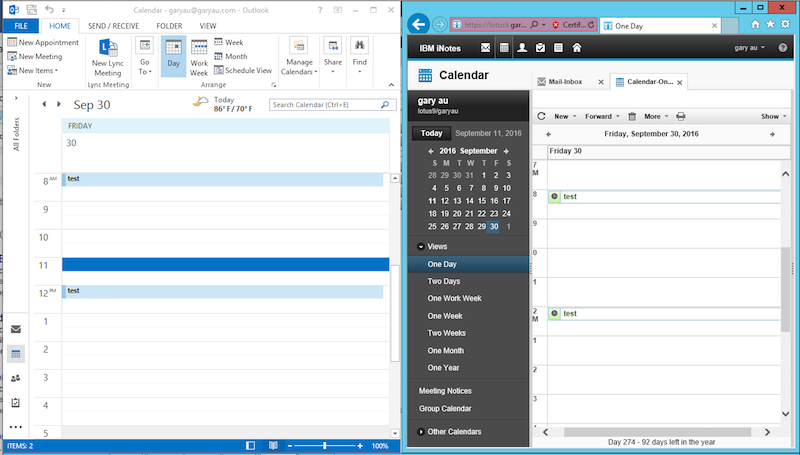The image size is (800, 455).
Task: Close the Mail-Inbox tab
Action: pyautogui.click(x=601, y=82)
